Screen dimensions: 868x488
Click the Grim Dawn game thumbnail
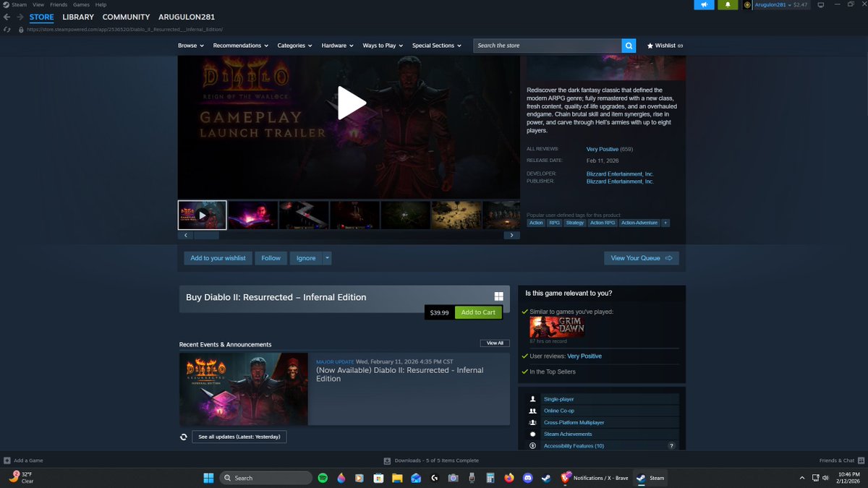[x=557, y=328]
